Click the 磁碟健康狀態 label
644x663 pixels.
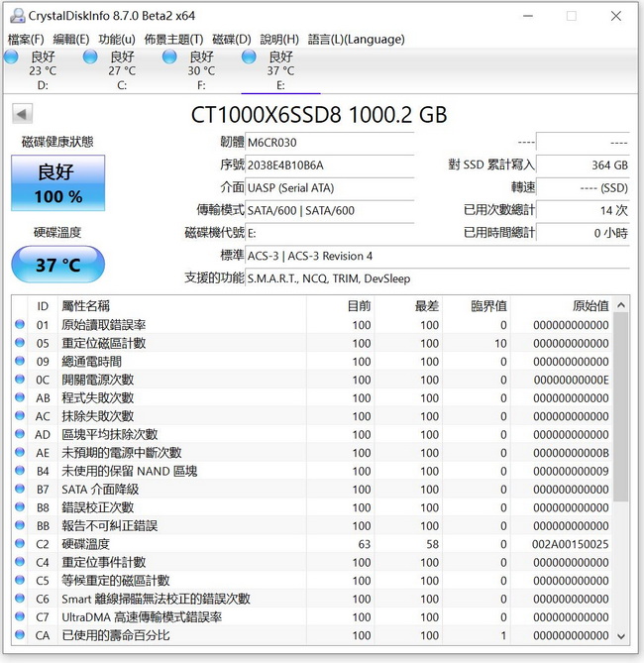tap(57, 142)
